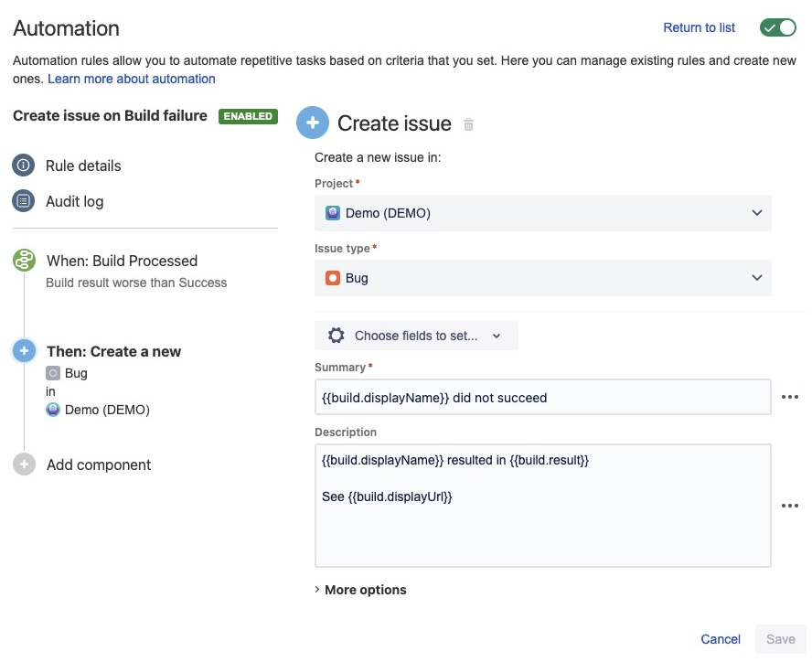Click inside the Summary text field

pyautogui.click(x=543, y=396)
